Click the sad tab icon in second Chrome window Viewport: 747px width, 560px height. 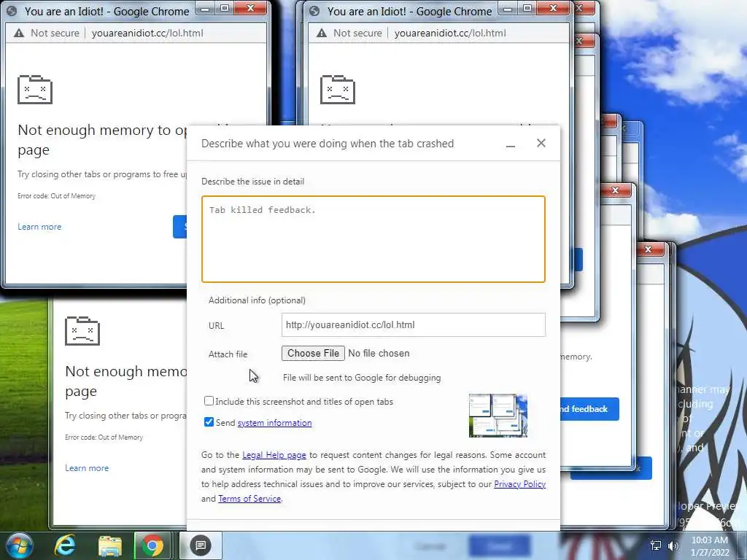click(x=338, y=89)
